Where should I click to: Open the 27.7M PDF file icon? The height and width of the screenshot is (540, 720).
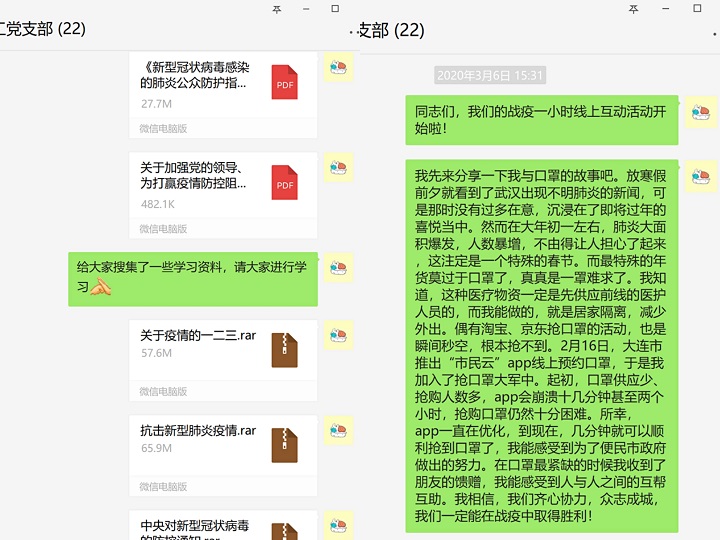click(285, 82)
